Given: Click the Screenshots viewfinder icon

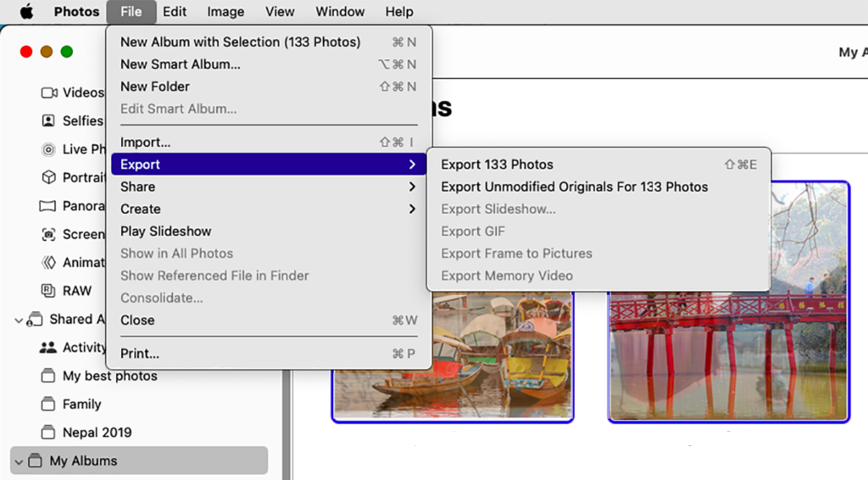Looking at the screenshot, I should tap(48, 234).
